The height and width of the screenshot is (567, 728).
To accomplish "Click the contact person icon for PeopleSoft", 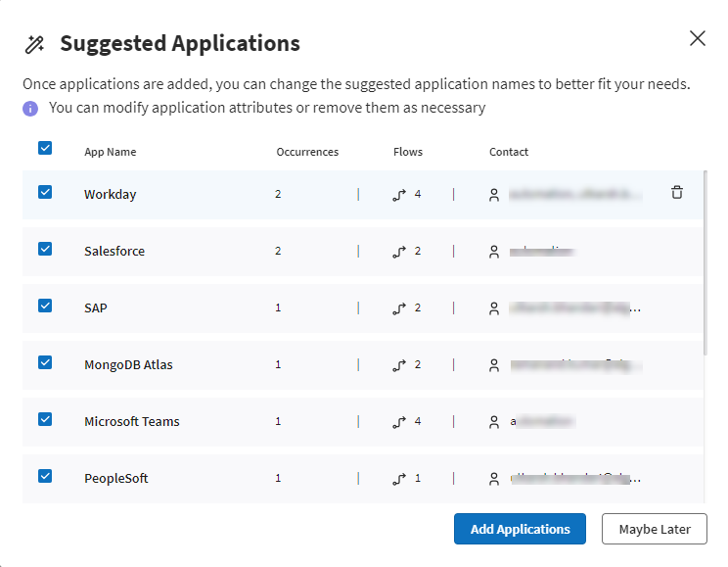I will [494, 479].
